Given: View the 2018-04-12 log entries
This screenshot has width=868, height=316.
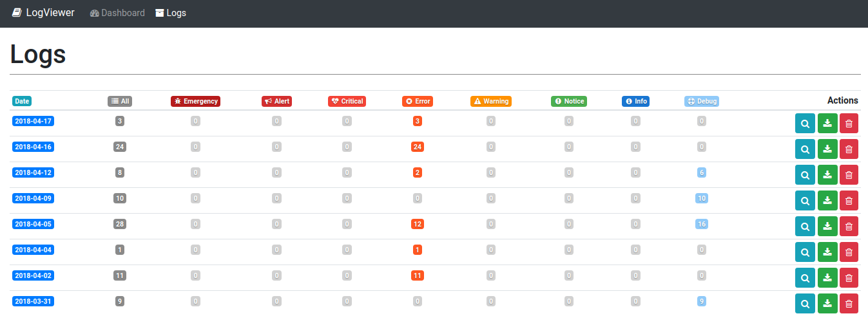Looking at the screenshot, I should coord(805,175).
